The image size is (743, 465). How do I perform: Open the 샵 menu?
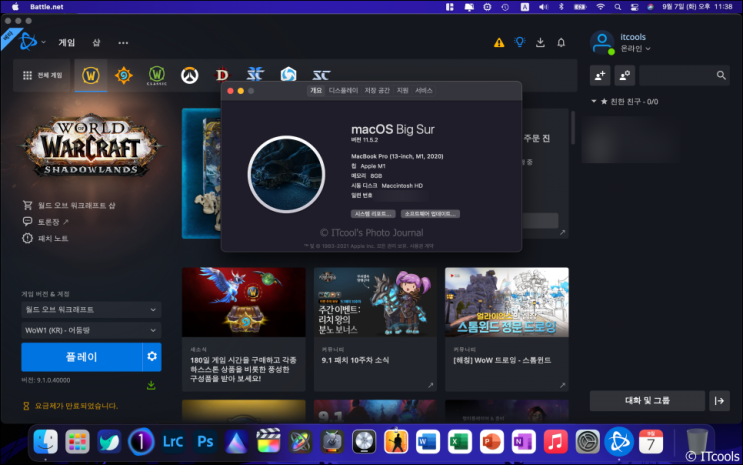[96, 43]
